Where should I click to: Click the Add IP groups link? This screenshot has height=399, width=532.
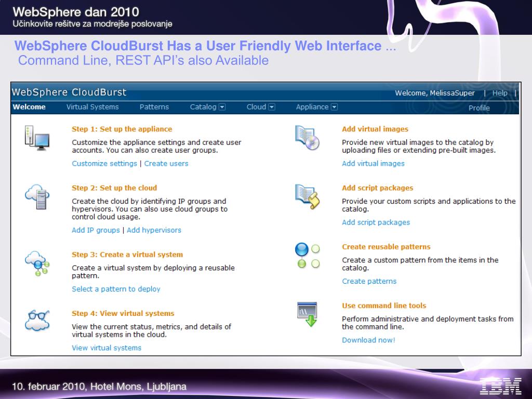[96, 230]
